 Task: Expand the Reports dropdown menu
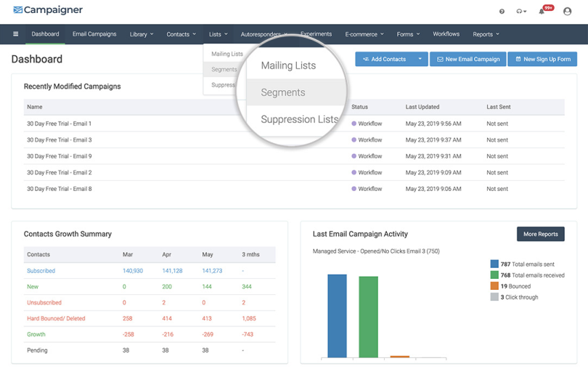[486, 34]
